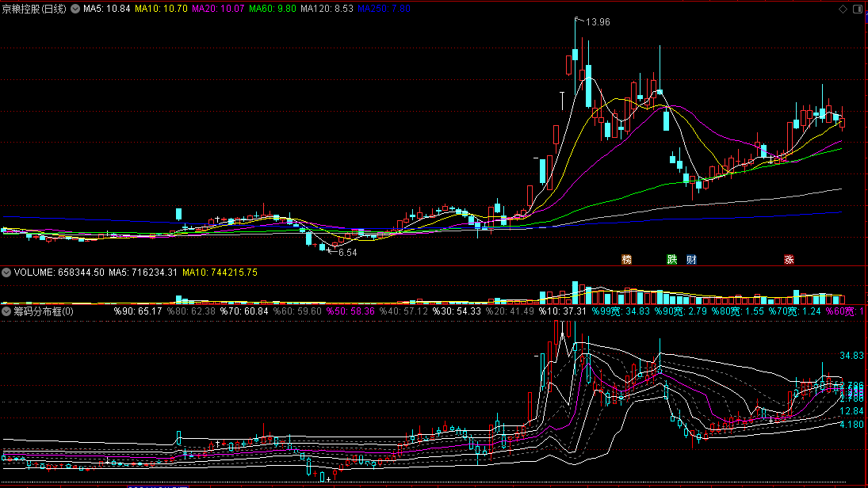Click the green 跌 marker icon

pyautogui.click(x=671, y=260)
